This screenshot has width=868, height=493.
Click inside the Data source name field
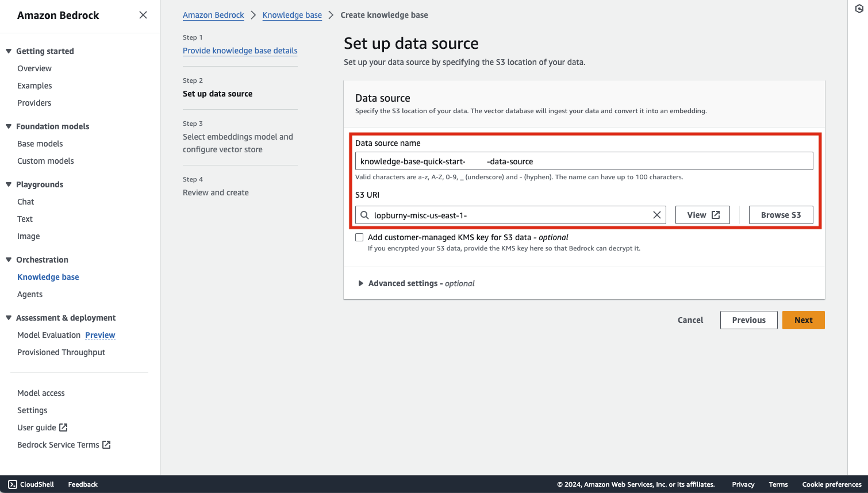(584, 161)
